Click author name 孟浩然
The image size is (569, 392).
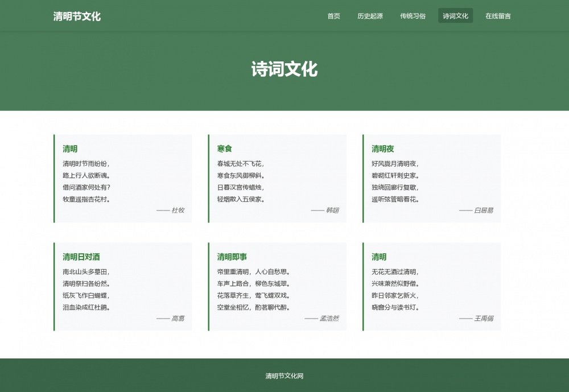329,319
